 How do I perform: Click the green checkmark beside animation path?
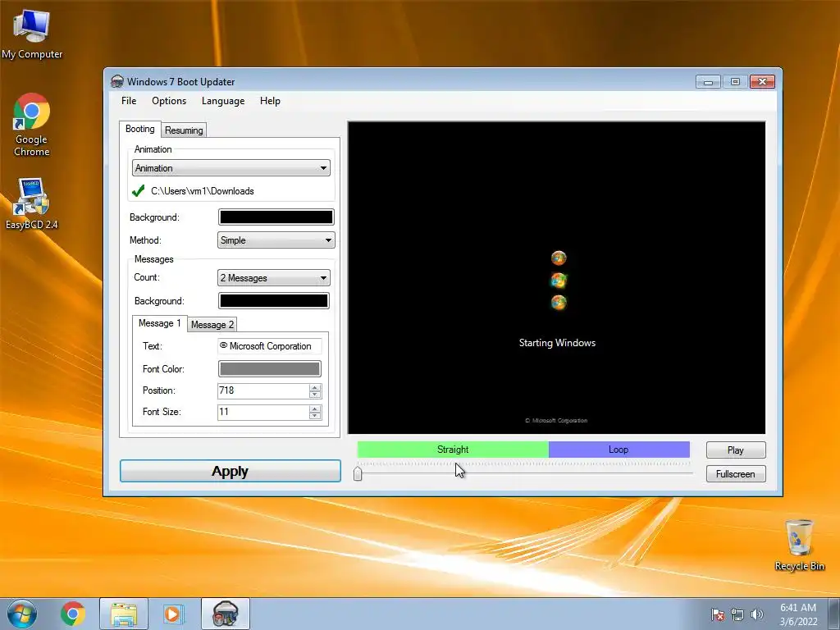[138, 190]
